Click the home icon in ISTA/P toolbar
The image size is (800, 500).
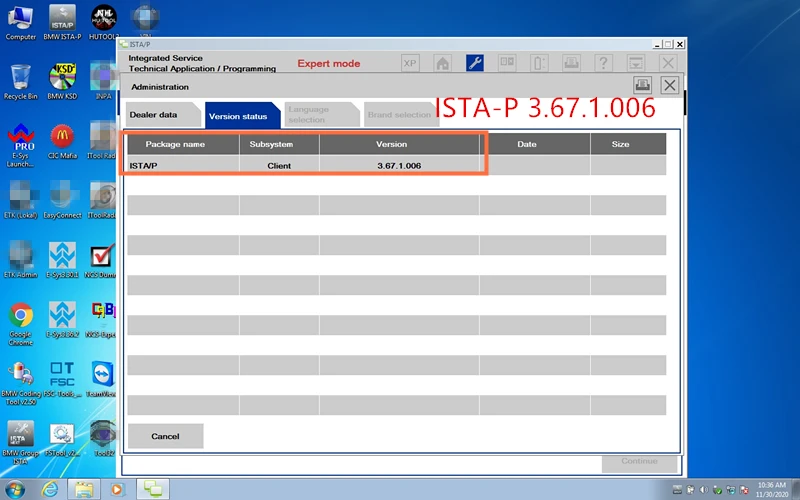[x=442, y=63]
